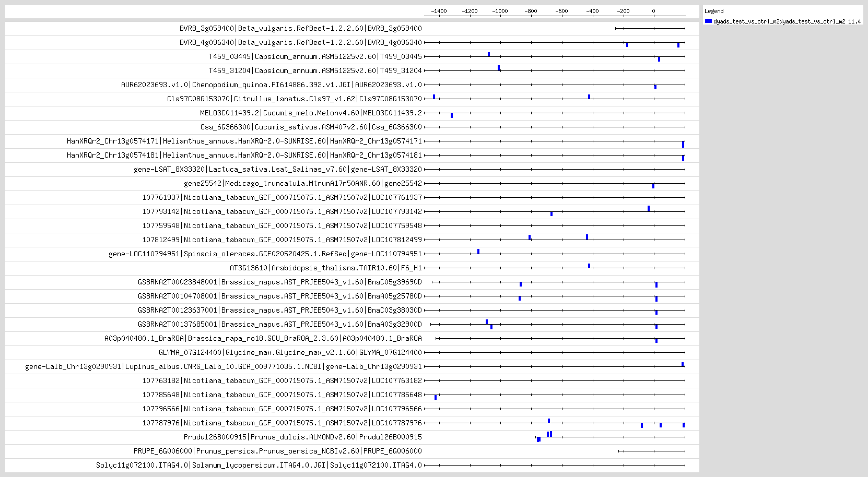
Task: Click the blue motif marker on HanXRQr2_Chr13g0574171 row
Action: click(x=683, y=144)
